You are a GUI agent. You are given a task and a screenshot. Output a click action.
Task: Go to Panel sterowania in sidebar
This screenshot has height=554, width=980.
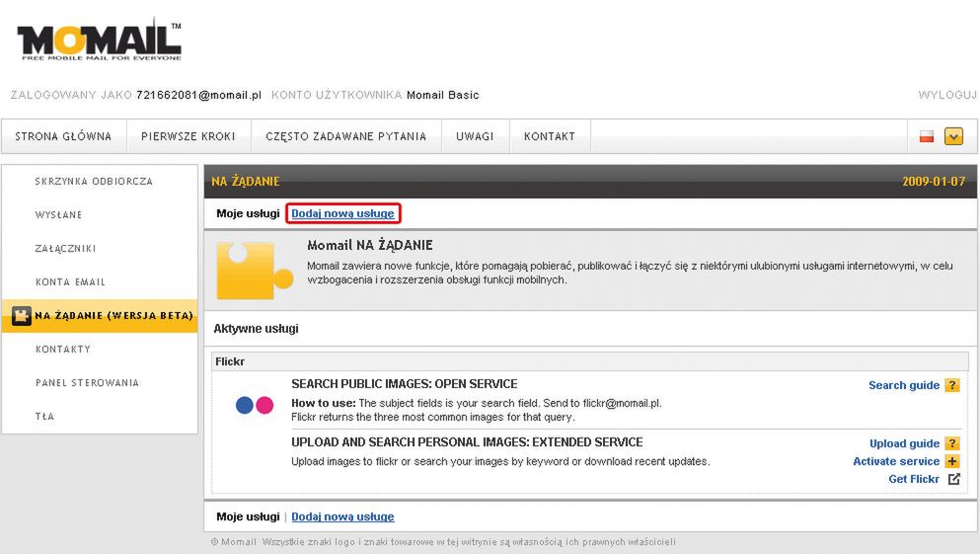coord(87,383)
